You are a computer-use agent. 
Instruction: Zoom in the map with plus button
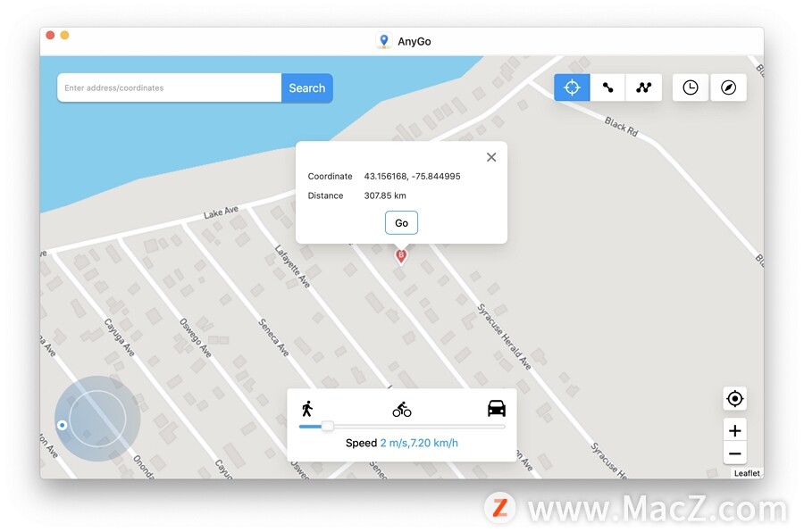point(735,430)
